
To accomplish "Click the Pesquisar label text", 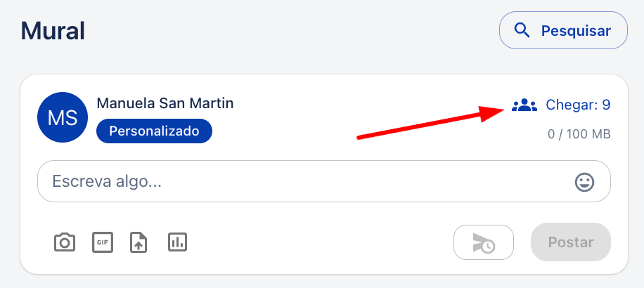I will (576, 31).
